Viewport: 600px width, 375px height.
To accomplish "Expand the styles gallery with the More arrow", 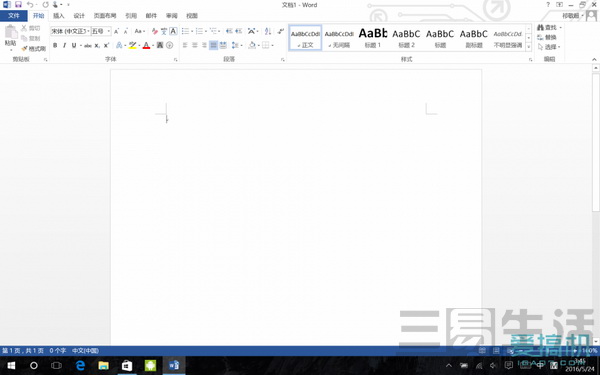I will click(x=529, y=47).
